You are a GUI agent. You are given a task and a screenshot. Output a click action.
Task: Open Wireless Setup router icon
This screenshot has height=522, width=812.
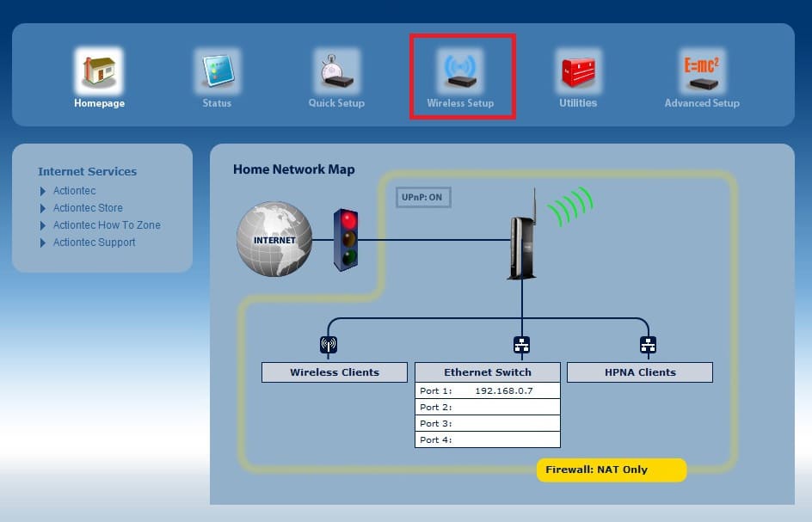click(460, 71)
